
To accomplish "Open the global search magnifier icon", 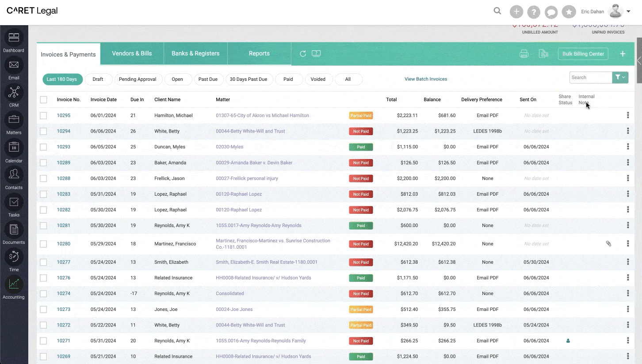I will (x=497, y=11).
